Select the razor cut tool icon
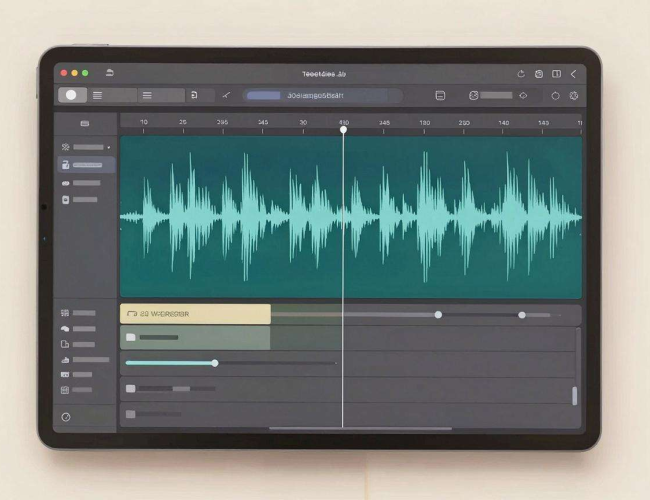The image size is (650, 500). click(226, 95)
